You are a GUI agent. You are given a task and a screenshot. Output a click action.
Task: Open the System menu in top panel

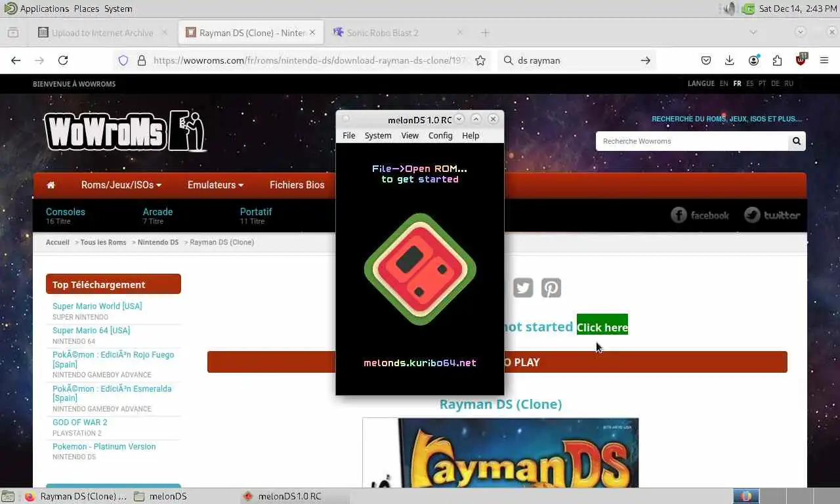tap(118, 9)
